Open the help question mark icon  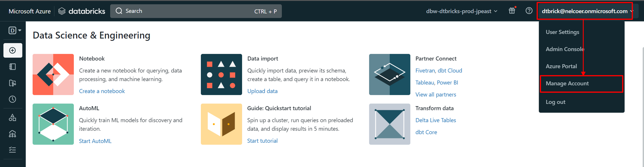pyautogui.click(x=529, y=11)
